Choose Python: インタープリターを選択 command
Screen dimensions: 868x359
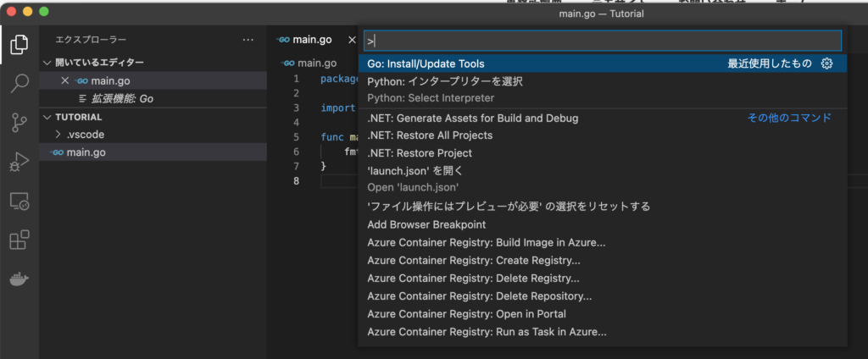[603, 90]
